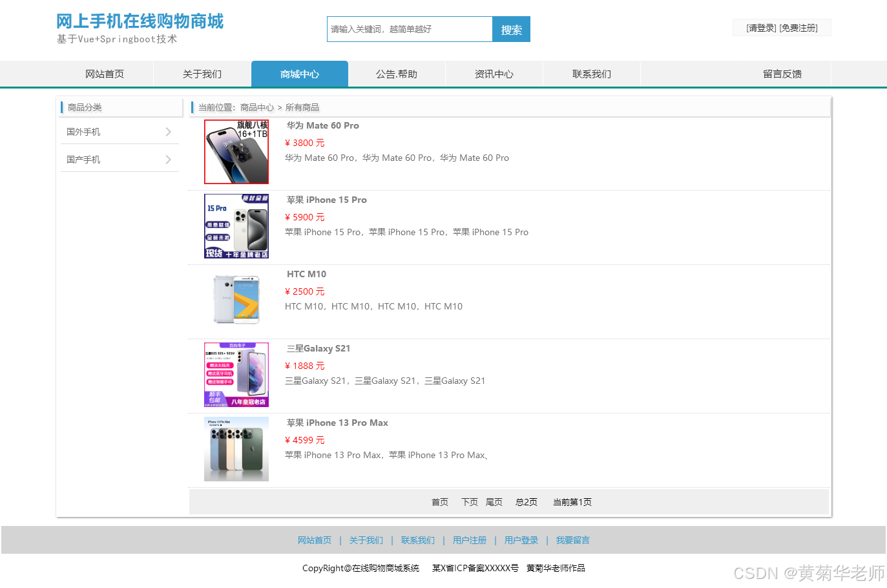Click the HTC M10 product title

pyautogui.click(x=307, y=274)
